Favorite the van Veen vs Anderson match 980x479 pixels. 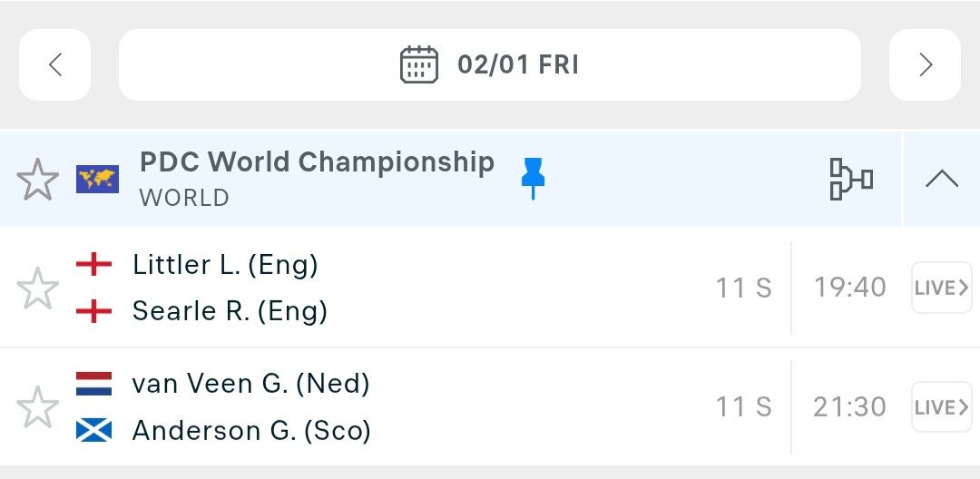[37, 406]
